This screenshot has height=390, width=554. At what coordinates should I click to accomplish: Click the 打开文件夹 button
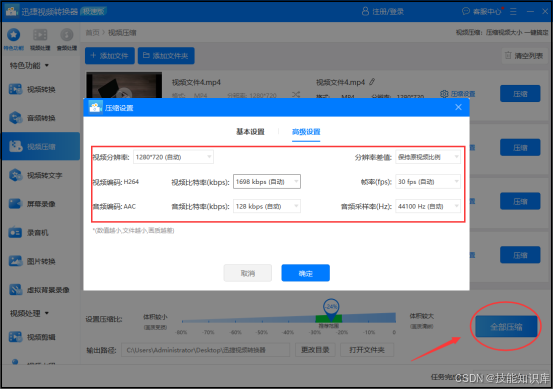click(x=367, y=350)
